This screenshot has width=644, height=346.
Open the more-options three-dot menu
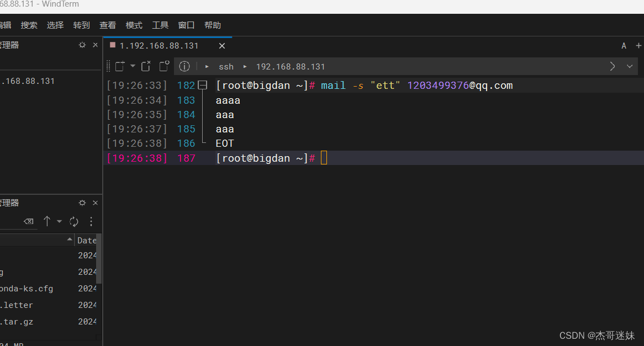click(x=91, y=221)
